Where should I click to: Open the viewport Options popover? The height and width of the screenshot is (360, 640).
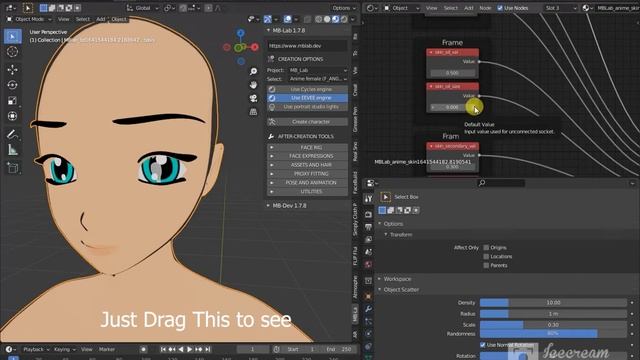pos(343,8)
